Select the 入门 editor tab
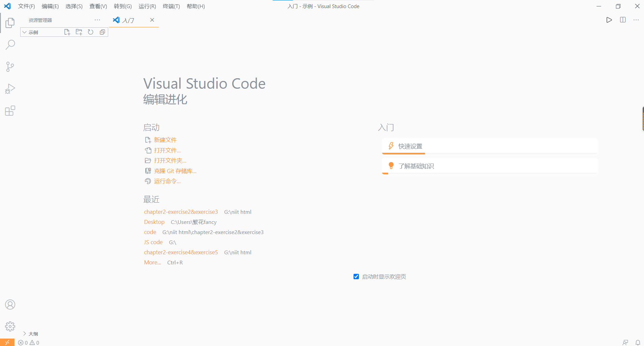This screenshot has width=644, height=346. [x=133, y=20]
